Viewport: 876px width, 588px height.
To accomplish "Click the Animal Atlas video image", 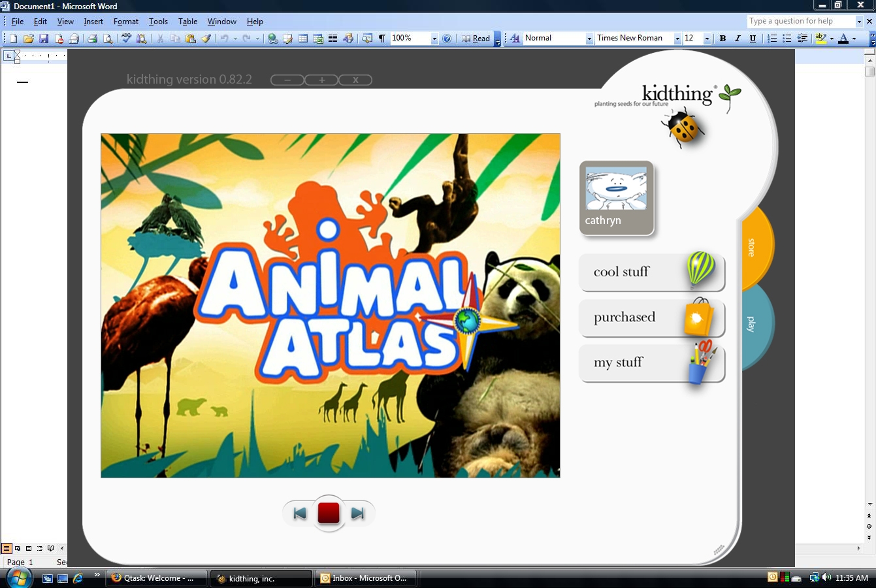I will 331,306.
